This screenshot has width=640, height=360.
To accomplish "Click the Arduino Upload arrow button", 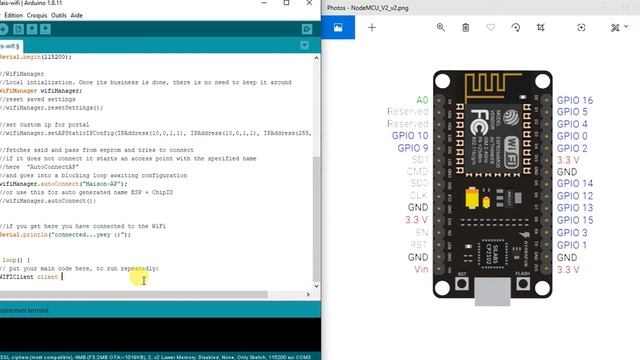I will point(3,29).
